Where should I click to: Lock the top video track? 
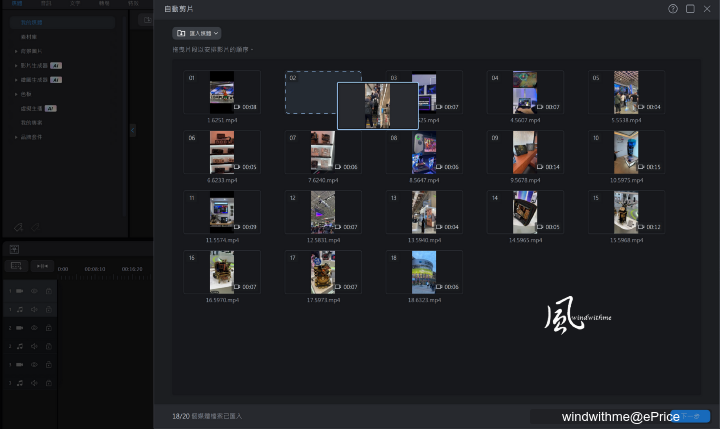click(49, 291)
